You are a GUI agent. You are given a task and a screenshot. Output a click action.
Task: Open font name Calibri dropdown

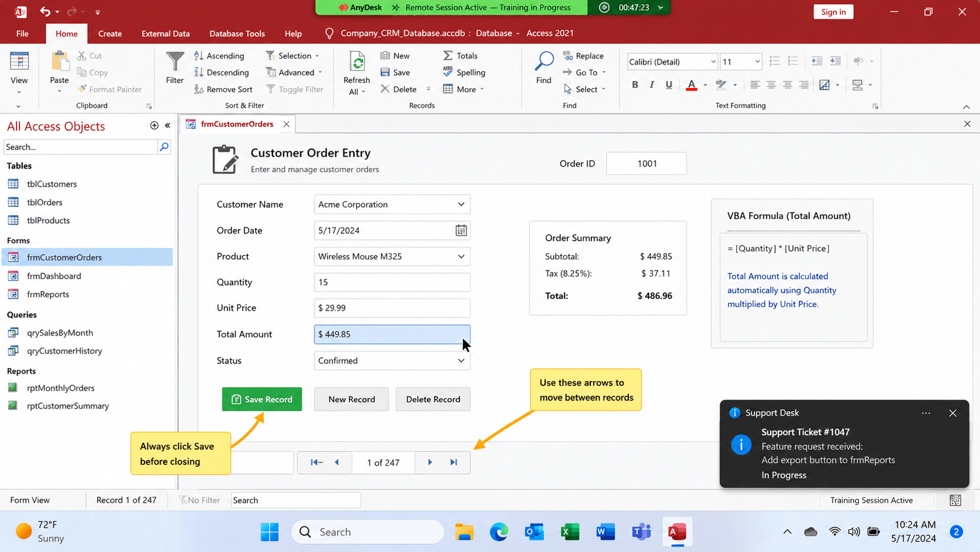[x=713, y=62]
